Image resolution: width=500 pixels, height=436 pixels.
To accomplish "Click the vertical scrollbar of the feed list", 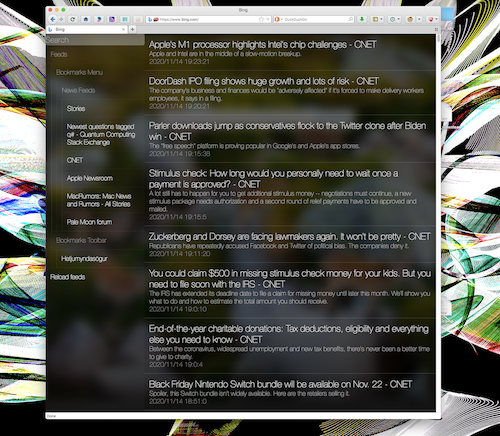I will [438, 222].
